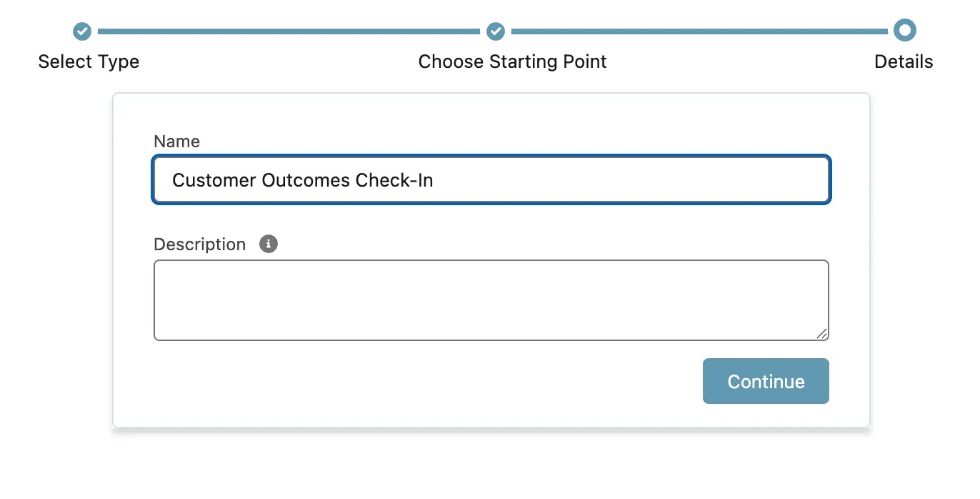
Task: Click the Choose Starting Point checkmark icon
Action: [496, 31]
